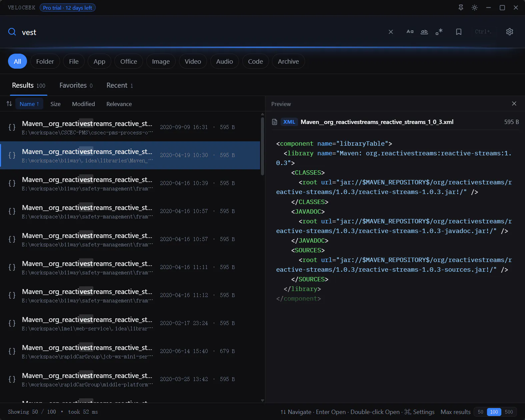The width and height of the screenshot is (525, 420).
Task: Filter results by Video
Action: 193,61
